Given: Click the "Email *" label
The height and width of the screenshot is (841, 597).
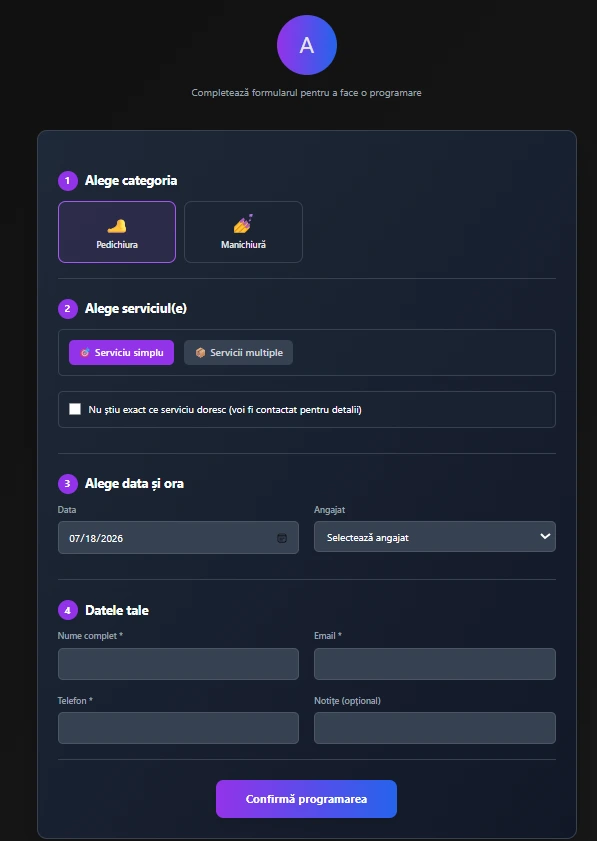Looking at the screenshot, I should click(x=328, y=636).
